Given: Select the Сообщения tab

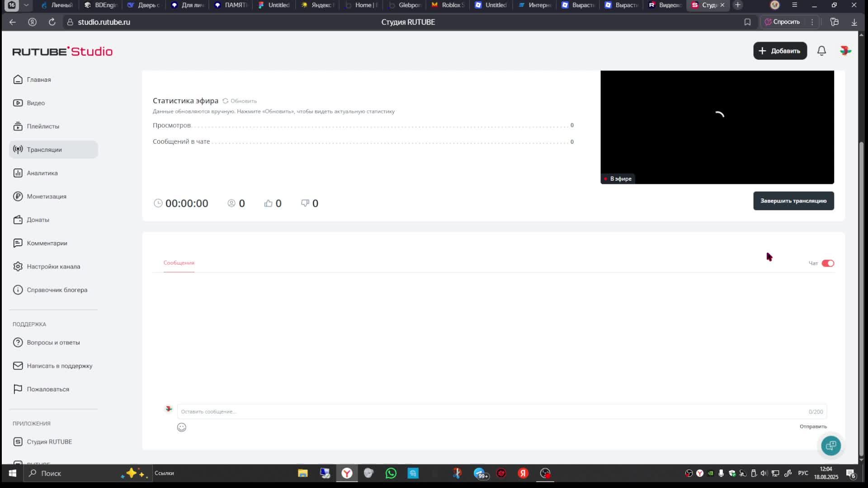Looking at the screenshot, I should (179, 263).
